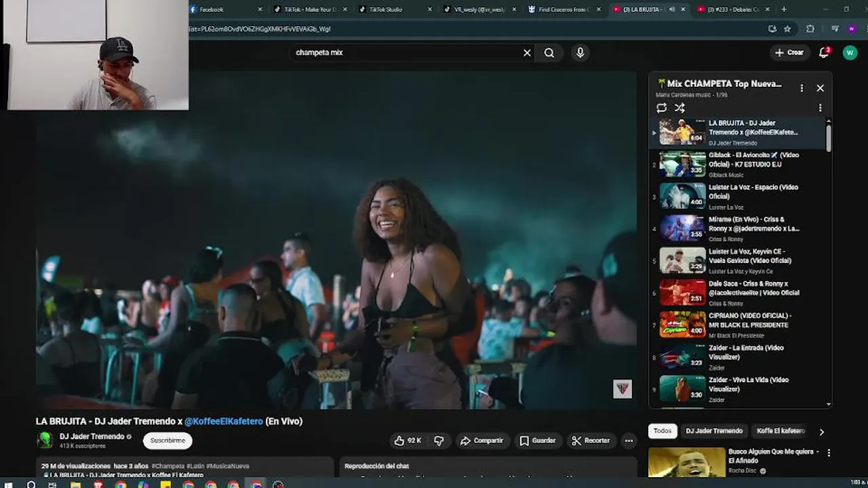Play CIPRIANO by Mr Black El Presidente
Image resolution: width=868 pixels, height=488 pixels.
coord(738,325)
